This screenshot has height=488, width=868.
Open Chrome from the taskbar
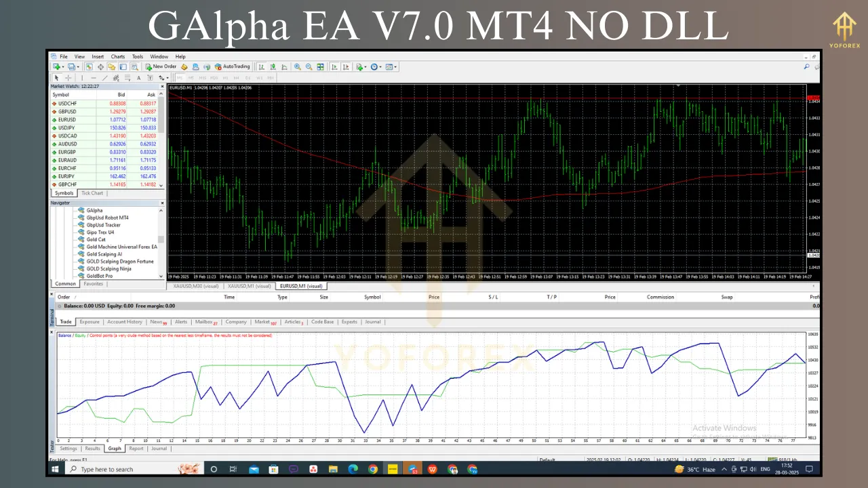point(373,469)
